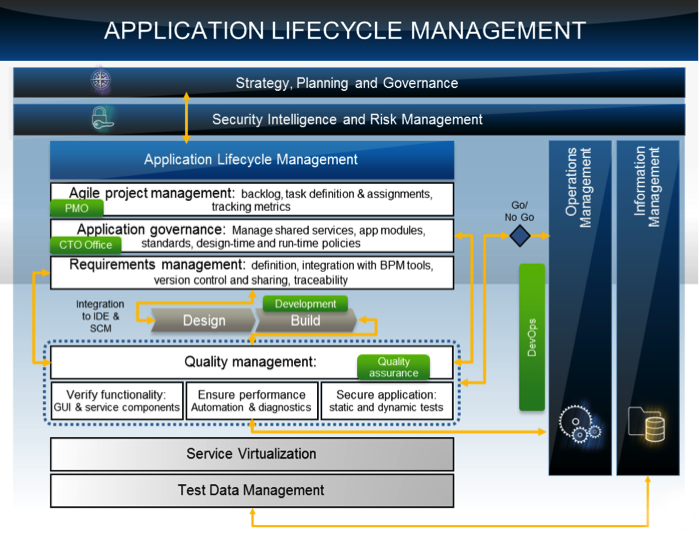The image size is (699, 541).
Task: Click 'standards, design-time and run-time policies' text
Action: pos(251,243)
